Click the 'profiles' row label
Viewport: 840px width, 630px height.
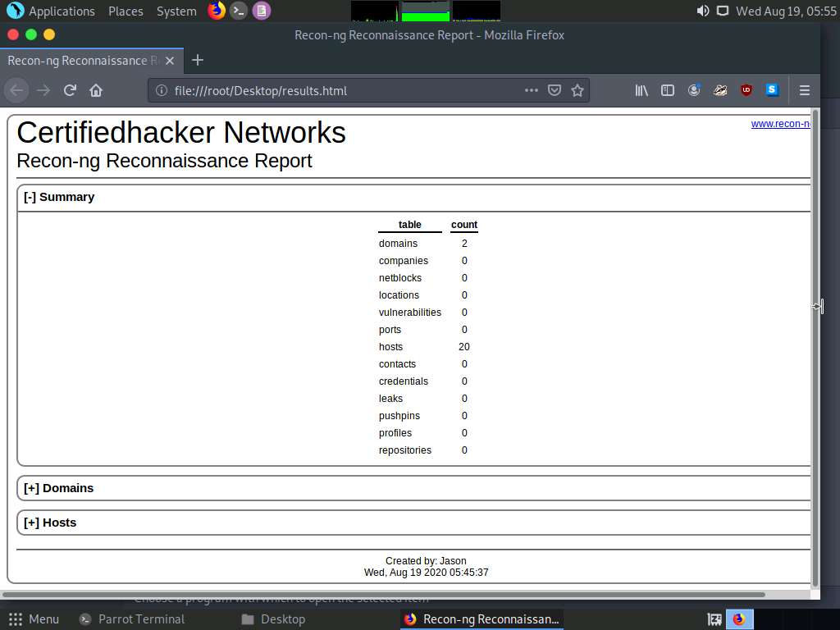point(395,433)
